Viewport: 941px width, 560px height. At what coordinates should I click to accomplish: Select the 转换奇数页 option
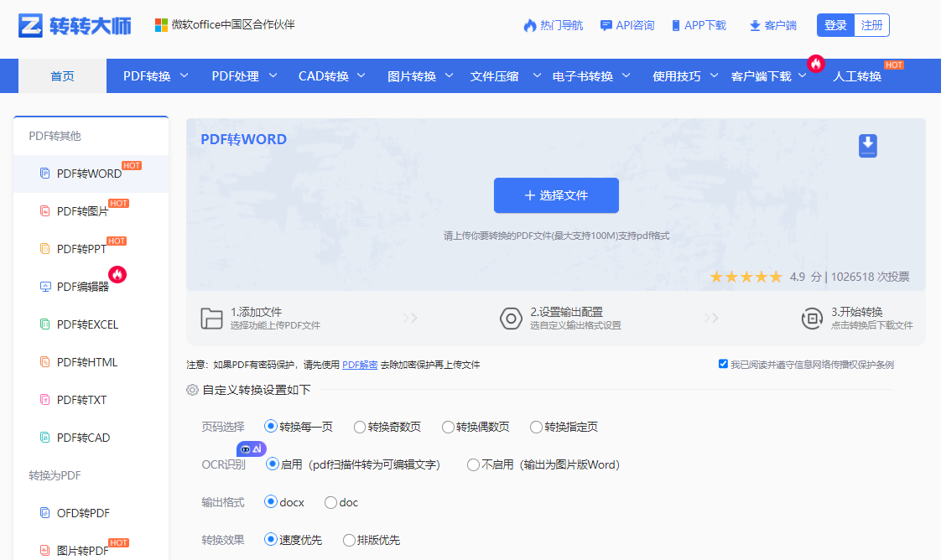point(360,427)
